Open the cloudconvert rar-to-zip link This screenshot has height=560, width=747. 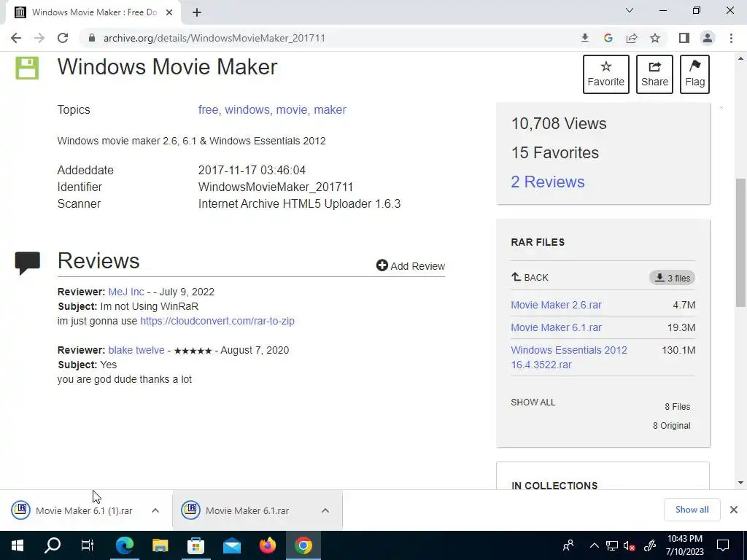click(217, 321)
